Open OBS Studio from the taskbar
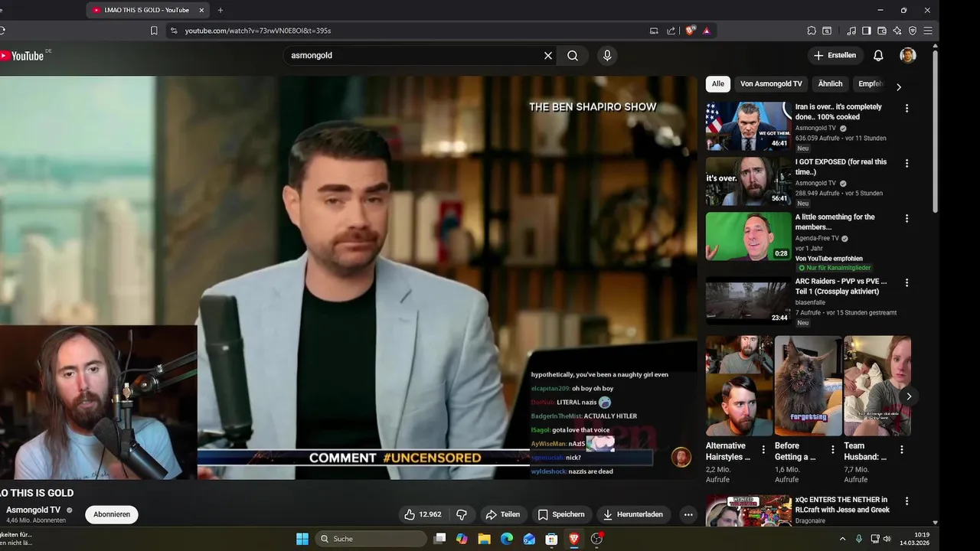The height and width of the screenshot is (551, 980). [596, 539]
